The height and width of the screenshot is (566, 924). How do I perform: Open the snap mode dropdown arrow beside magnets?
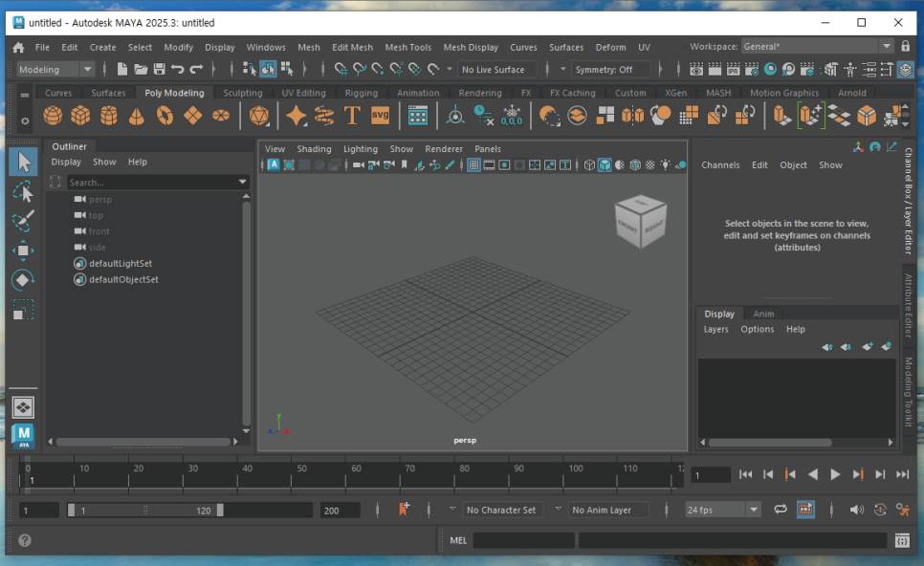point(449,70)
